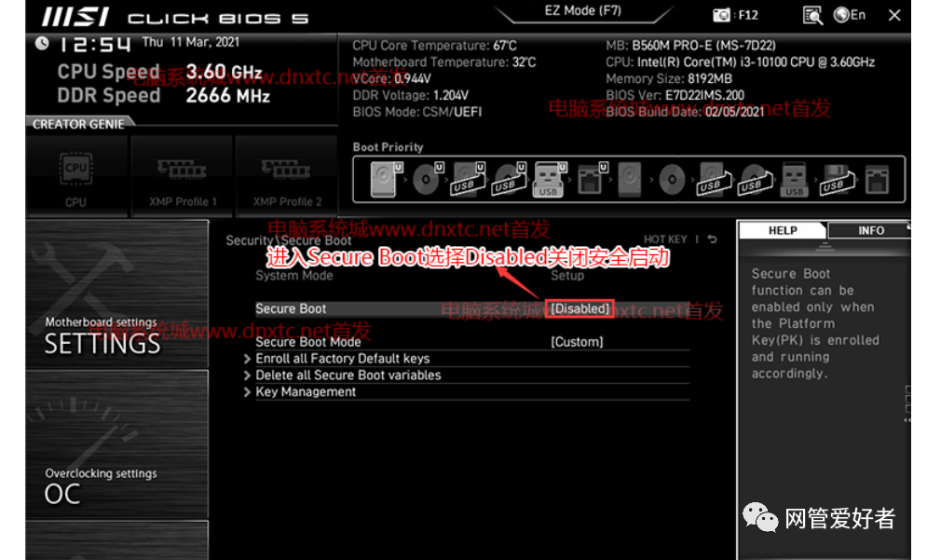Click MB: B560M PRO-E (MS-7D22) text
This screenshot has width=927, height=560.
[690, 46]
